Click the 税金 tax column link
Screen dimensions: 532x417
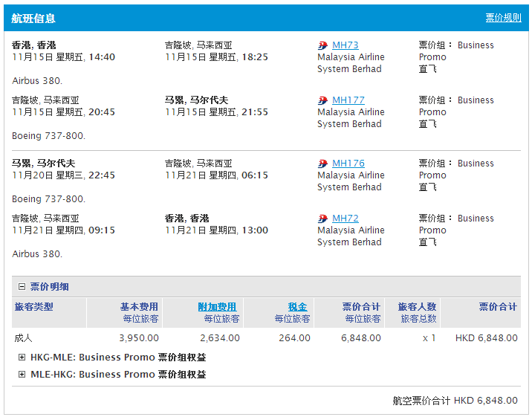coord(297,307)
